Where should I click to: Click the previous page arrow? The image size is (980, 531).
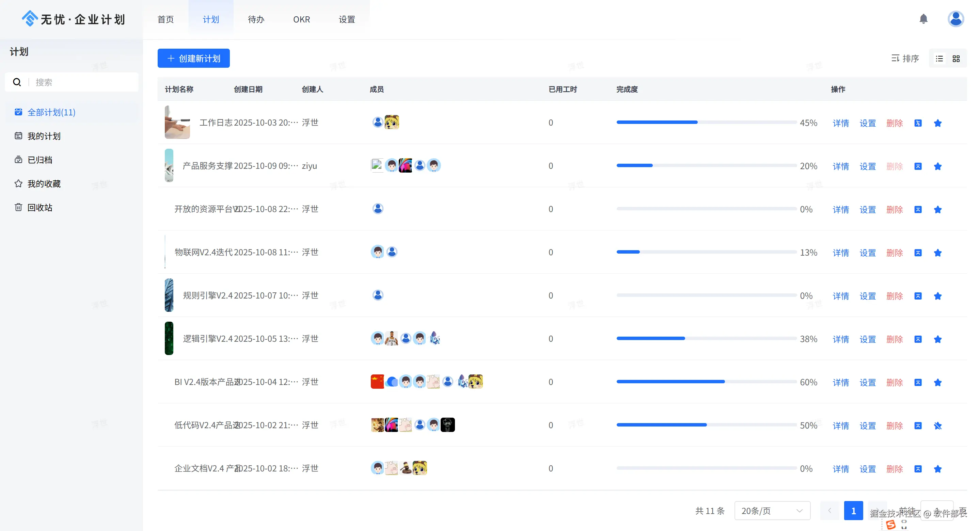830,511
